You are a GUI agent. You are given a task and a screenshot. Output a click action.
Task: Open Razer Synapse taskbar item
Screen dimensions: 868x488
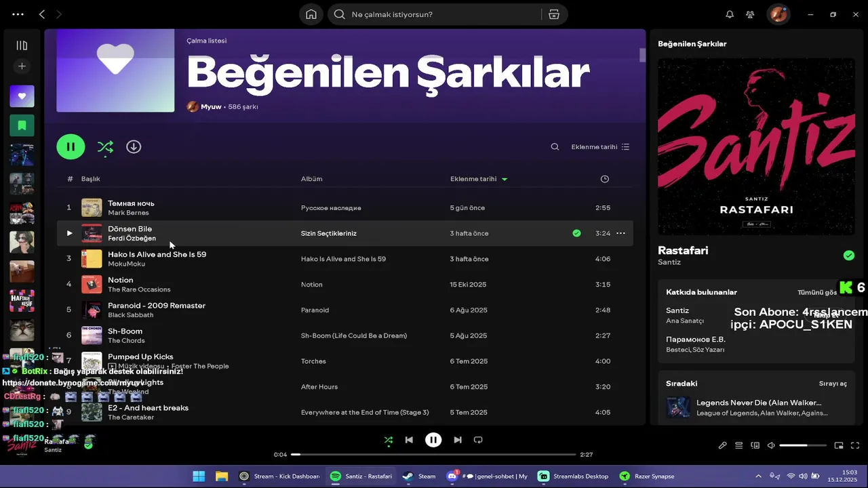pyautogui.click(x=646, y=476)
